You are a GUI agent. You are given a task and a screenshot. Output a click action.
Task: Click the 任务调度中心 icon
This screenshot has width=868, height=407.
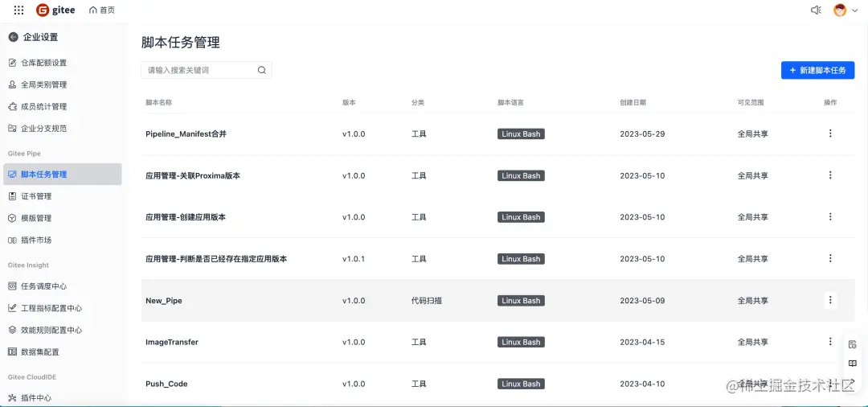click(12, 286)
